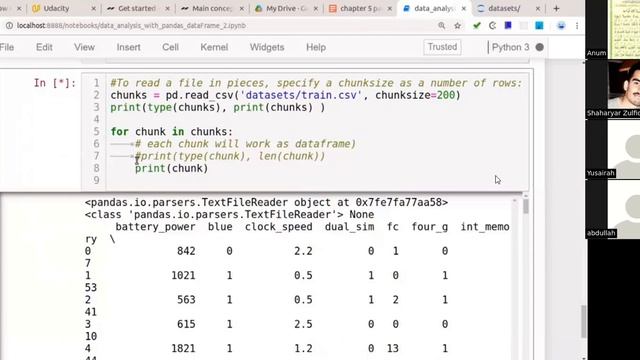
Task: Click the dual_sim column header
Action: (349, 227)
